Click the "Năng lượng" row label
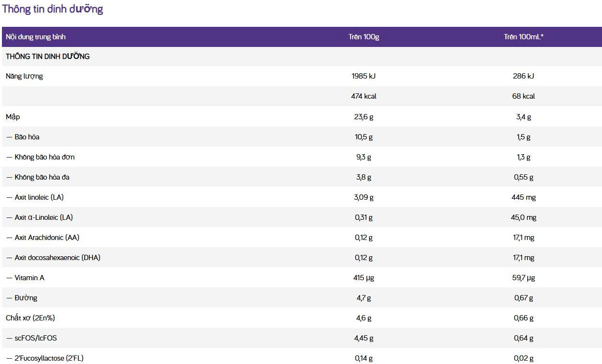 point(24,76)
